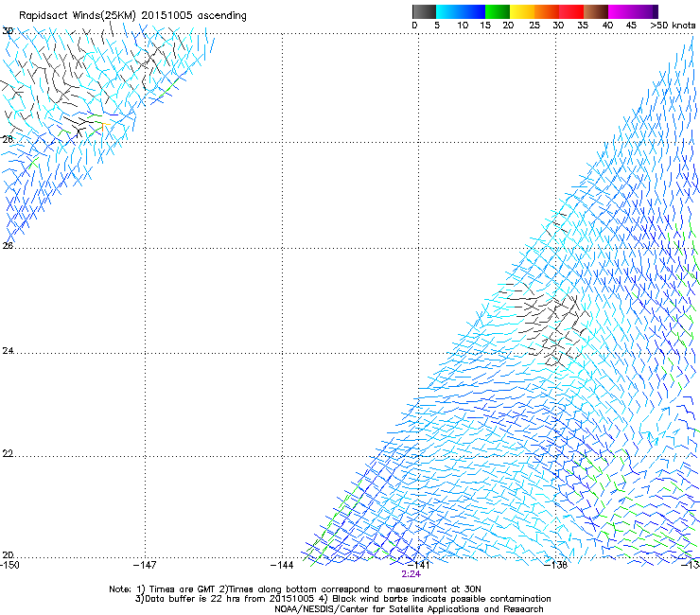700x615 pixels.
Task: Click the brown 35-40 knots legend segment
Action: 596,11
